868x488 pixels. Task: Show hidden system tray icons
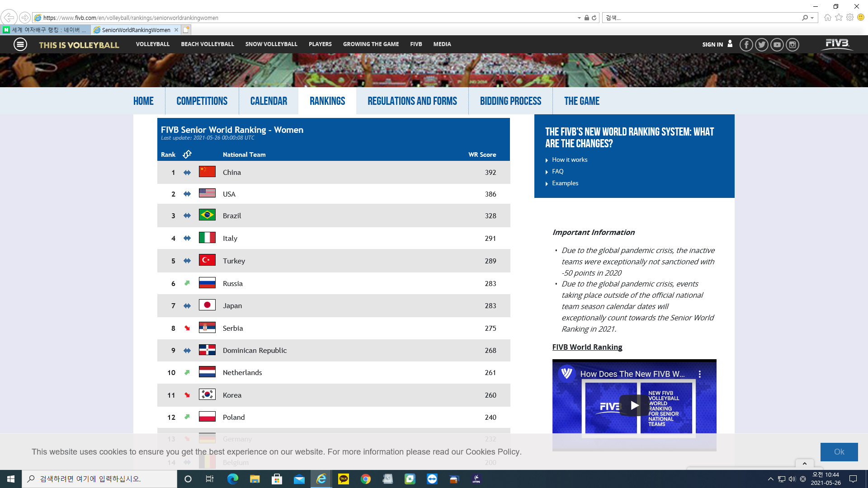pyautogui.click(x=770, y=479)
